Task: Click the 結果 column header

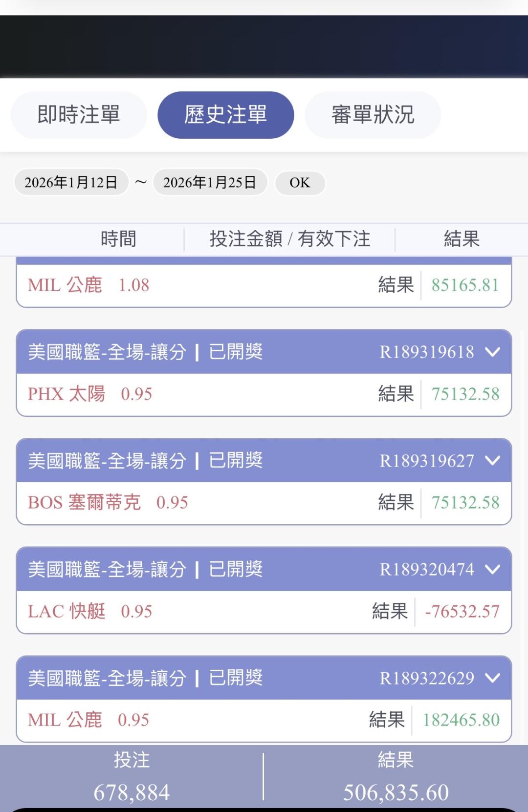Action: pos(461,239)
